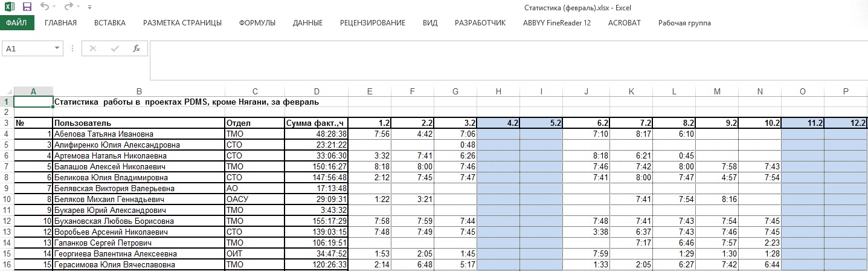The height and width of the screenshot is (271, 868).
Task: Click the Пользователь header cell
Action: tap(139, 123)
